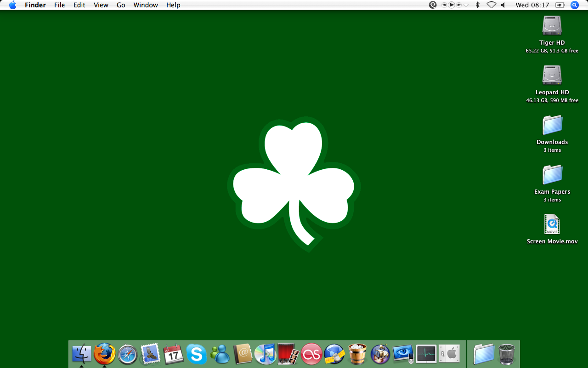Skip to next track in menu bar
The image size is (588, 368).
tap(459, 5)
